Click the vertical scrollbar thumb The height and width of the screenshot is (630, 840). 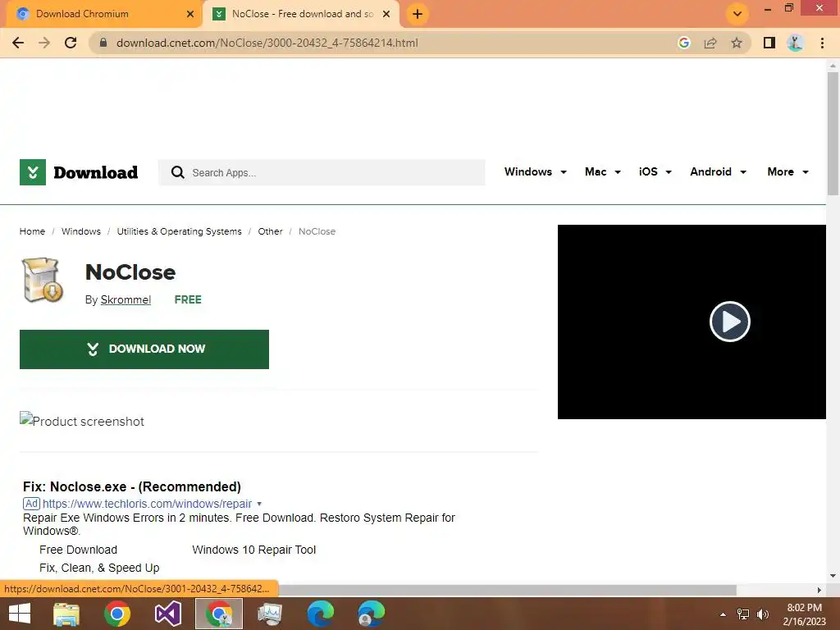833,134
